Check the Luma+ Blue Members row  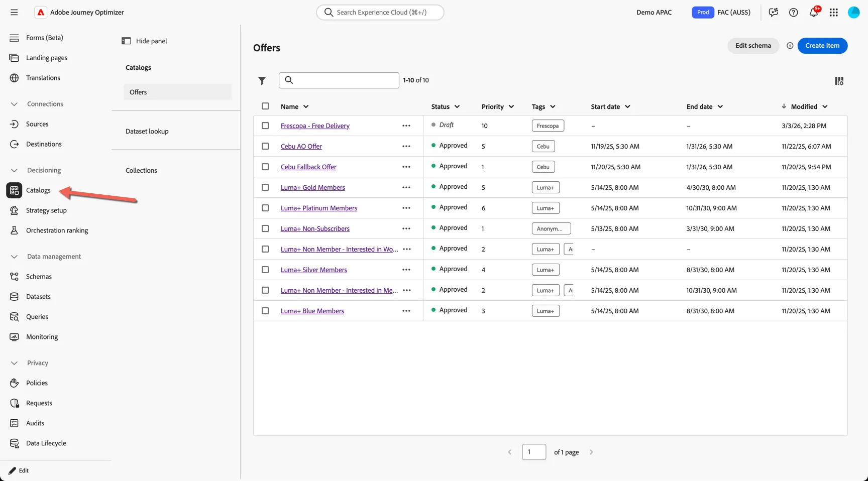[x=265, y=311]
